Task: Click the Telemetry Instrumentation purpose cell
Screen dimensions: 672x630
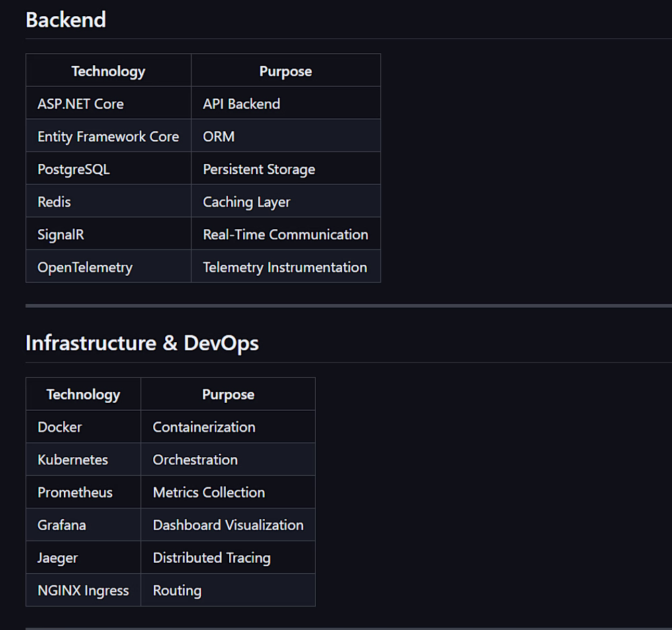Action: (x=286, y=266)
